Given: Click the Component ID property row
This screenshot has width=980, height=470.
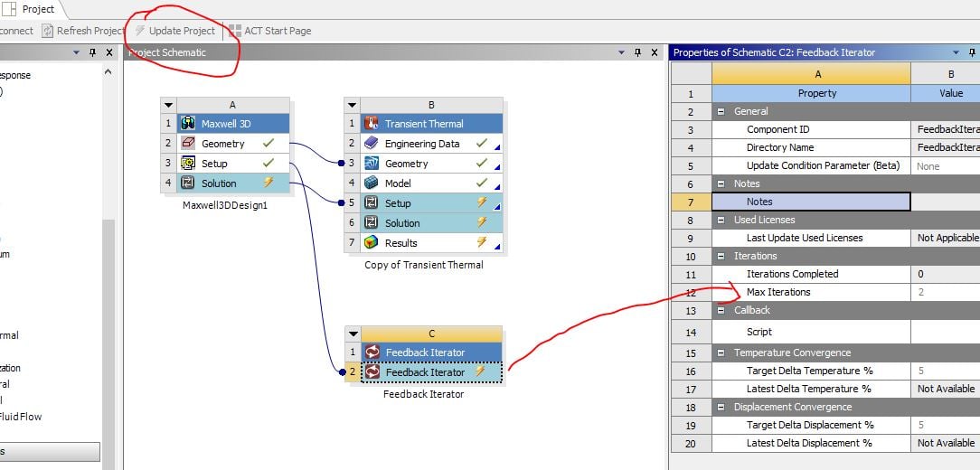Looking at the screenshot, I should tap(811, 129).
